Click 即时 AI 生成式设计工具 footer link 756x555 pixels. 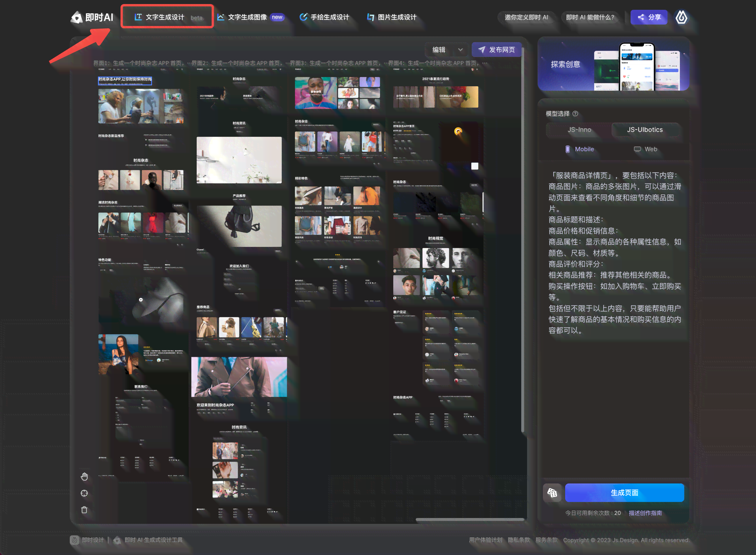(148, 540)
